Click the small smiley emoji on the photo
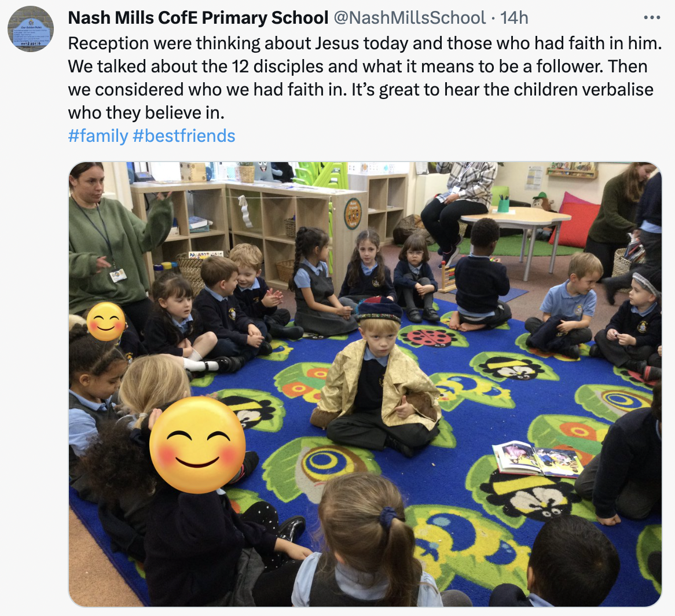 click(x=106, y=321)
